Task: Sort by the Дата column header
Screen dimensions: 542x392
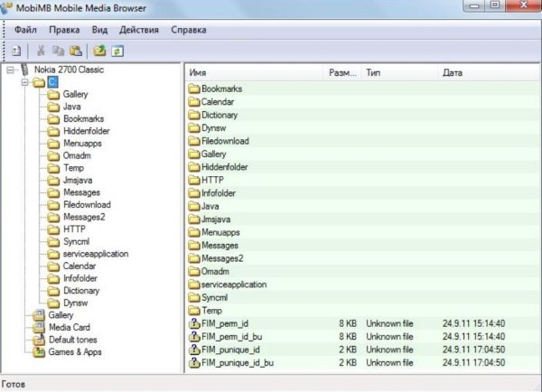Action: pyautogui.click(x=489, y=73)
